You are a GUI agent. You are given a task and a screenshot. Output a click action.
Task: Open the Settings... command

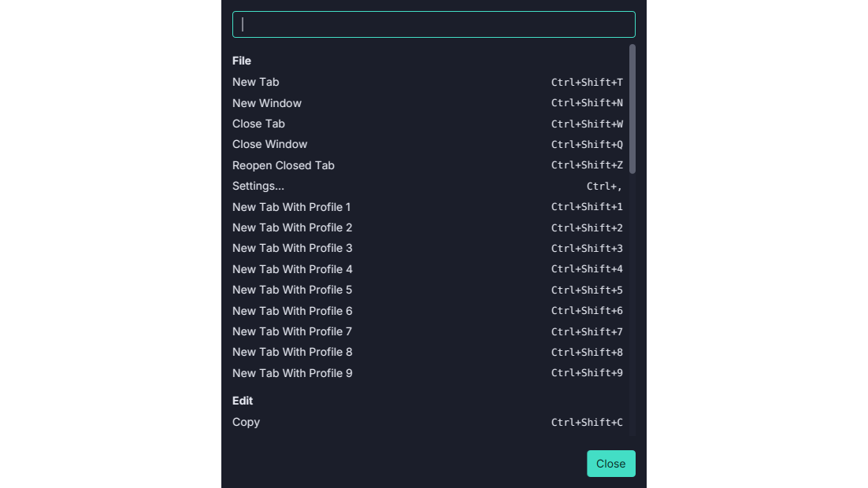pyautogui.click(x=428, y=186)
